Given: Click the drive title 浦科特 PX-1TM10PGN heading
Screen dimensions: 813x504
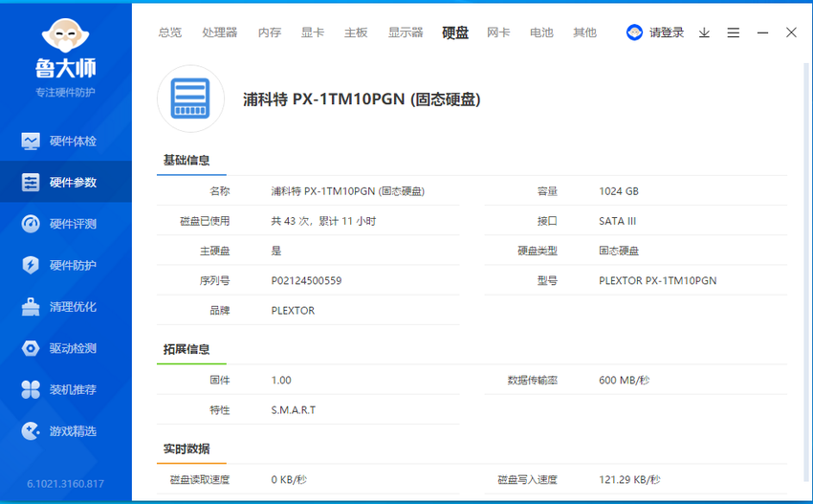Looking at the screenshot, I should 362,99.
